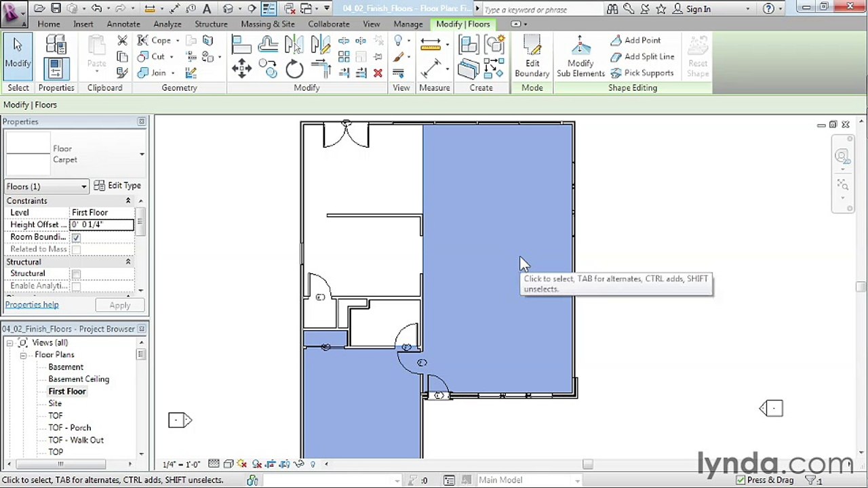Open the Massing & Site tab
Image resolution: width=868 pixels, height=488 pixels.
268,24
